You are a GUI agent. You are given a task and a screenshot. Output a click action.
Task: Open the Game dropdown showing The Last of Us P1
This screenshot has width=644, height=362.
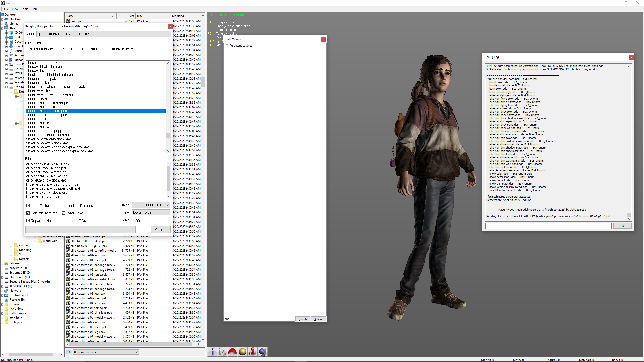click(151, 205)
